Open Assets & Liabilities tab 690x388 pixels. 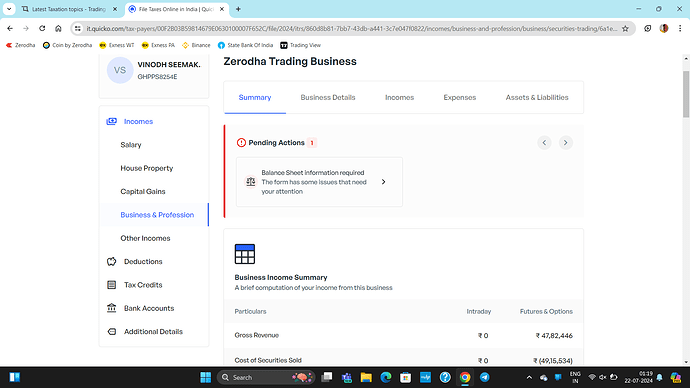coord(537,98)
